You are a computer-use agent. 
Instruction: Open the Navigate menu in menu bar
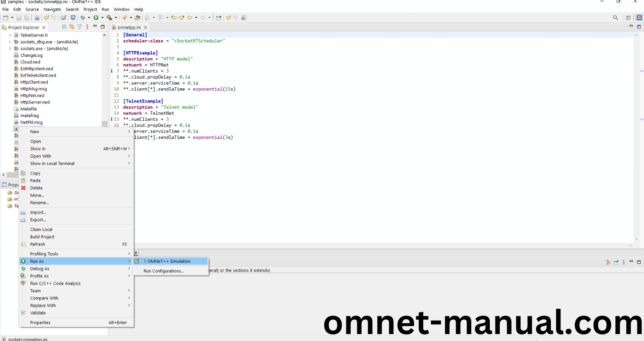52,9
